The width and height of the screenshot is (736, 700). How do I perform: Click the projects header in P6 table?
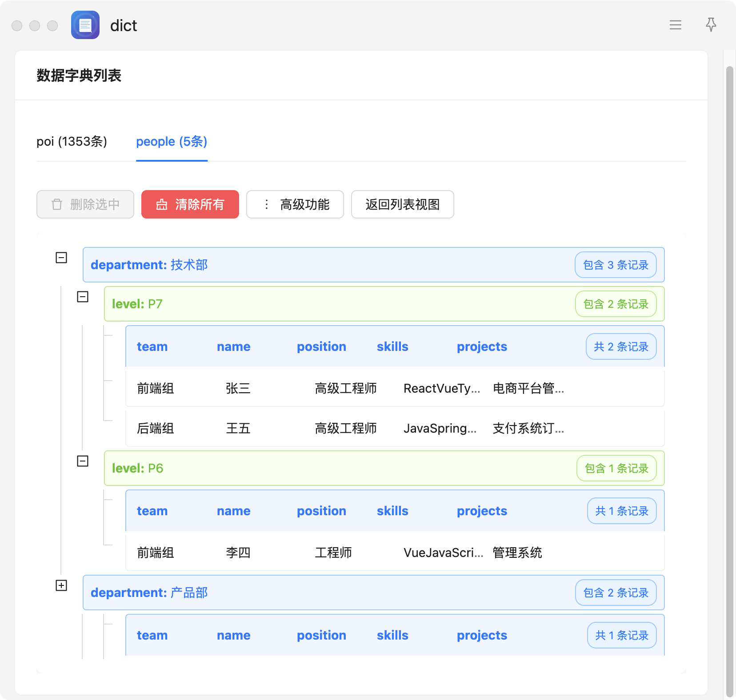pyautogui.click(x=482, y=511)
